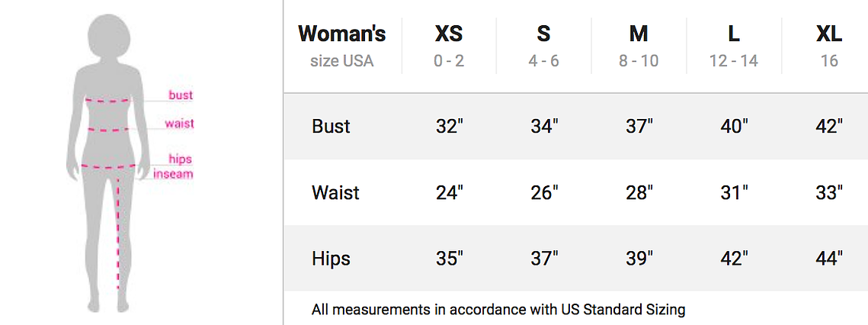This screenshot has height=325, width=868.
Task: Click the woman silhouette figure
Action: 108,163
